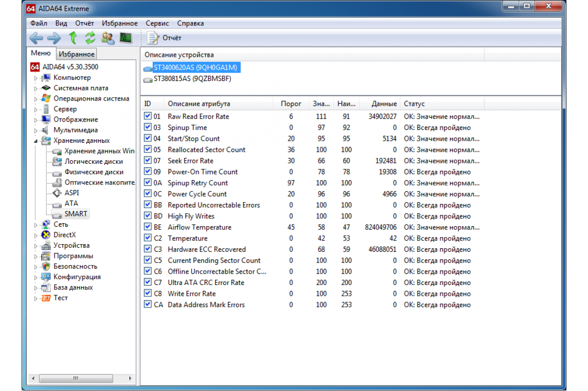The image size is (588, 391).
Task: Click the AIDA64 v5.30.3500 root icon
Action: (35, 67)
